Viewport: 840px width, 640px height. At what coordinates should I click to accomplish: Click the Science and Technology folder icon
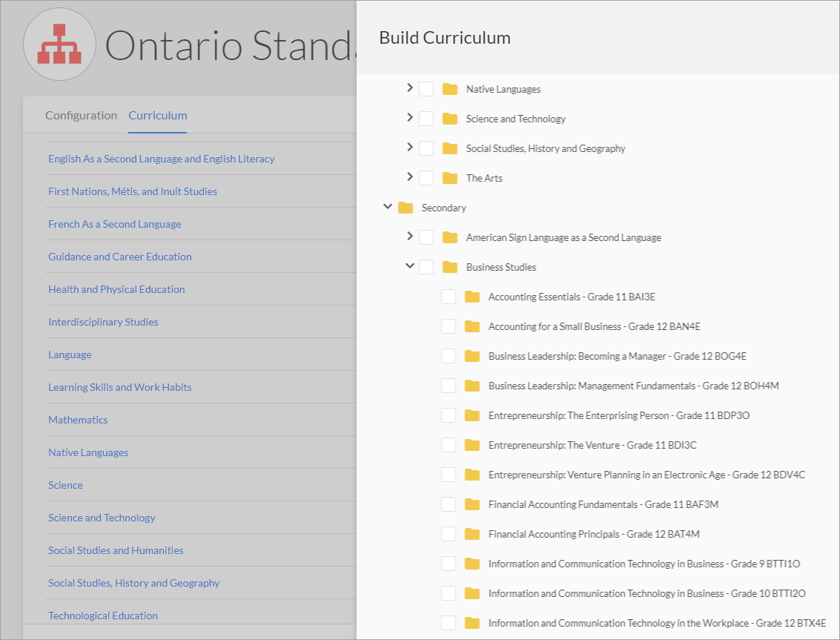(450, 119)
